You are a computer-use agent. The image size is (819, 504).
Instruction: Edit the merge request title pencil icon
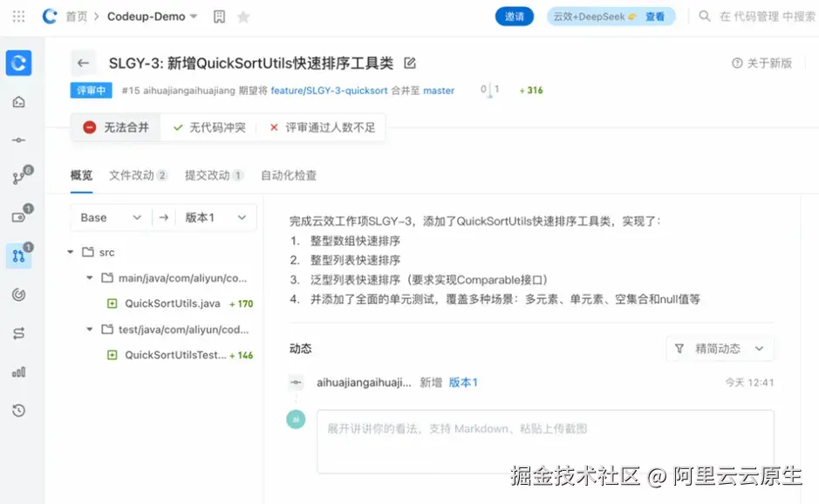tap(410, 63)
